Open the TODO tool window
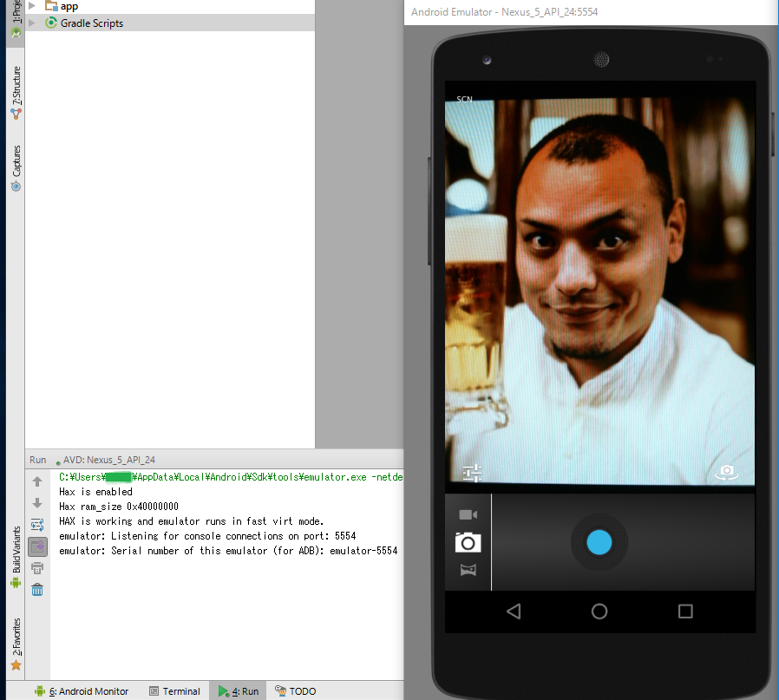Viewport: 779px width, 700px height. coord(296,691)
